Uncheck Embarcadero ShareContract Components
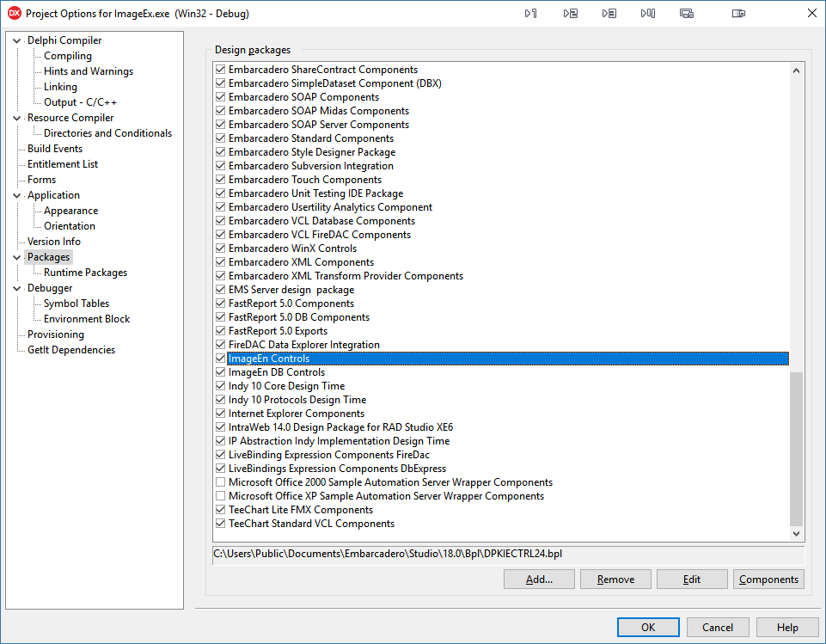Screen dimensions: 826x644 tap(221, 70)
